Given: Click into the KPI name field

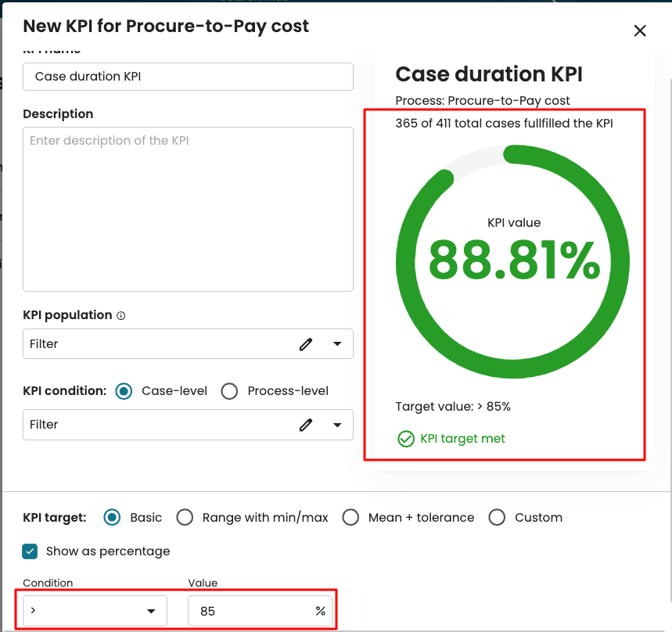Looking at the screenshot, I should (x=188, y=77).
